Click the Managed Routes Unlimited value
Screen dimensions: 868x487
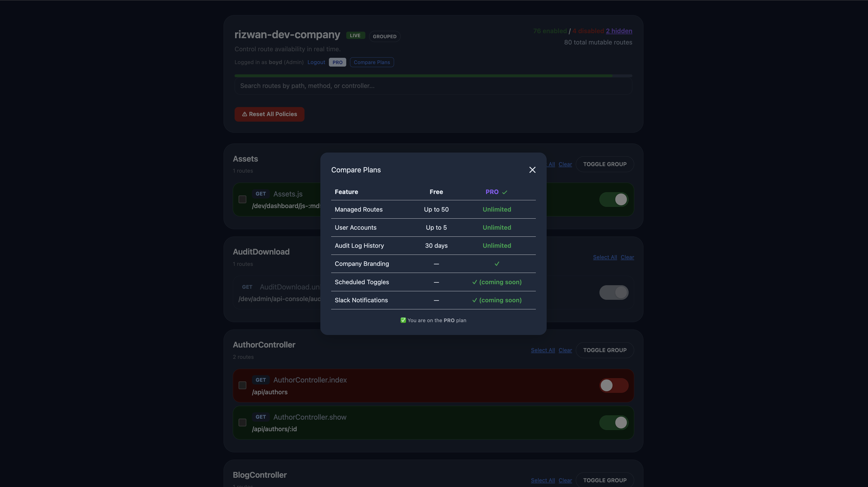(x=497, y=210)
